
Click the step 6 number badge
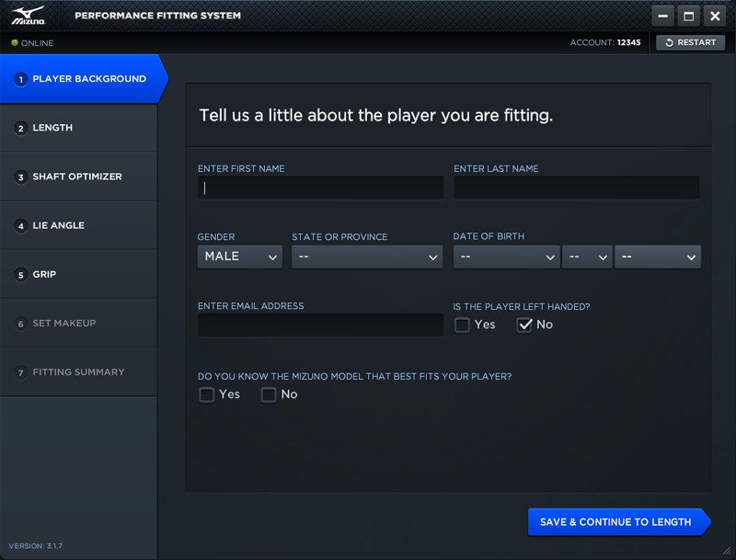pos(20,324)
